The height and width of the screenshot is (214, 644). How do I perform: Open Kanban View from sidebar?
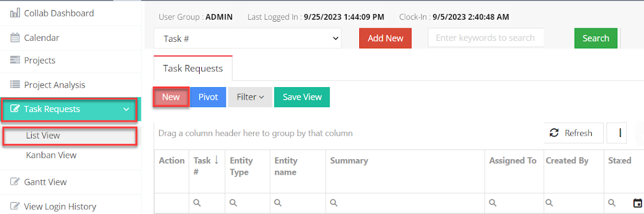point(51,155)
